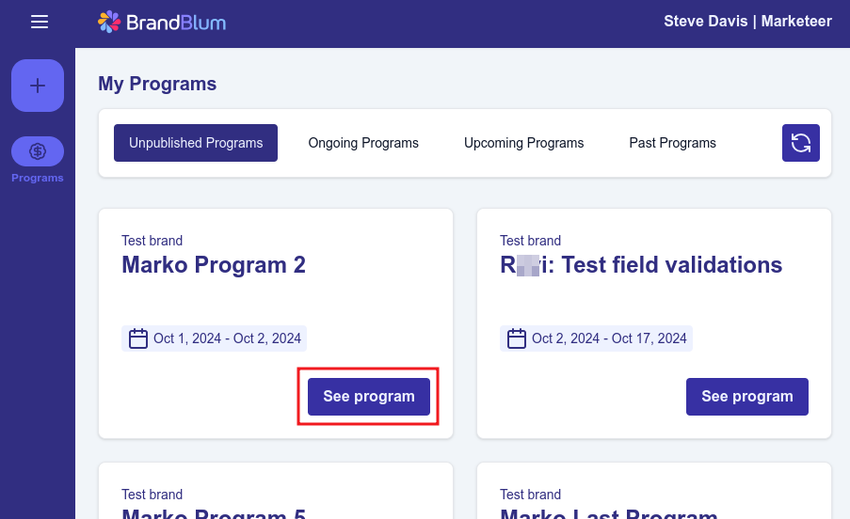Click the Oct 1 - Oct 2, 2024 date range

227,338
